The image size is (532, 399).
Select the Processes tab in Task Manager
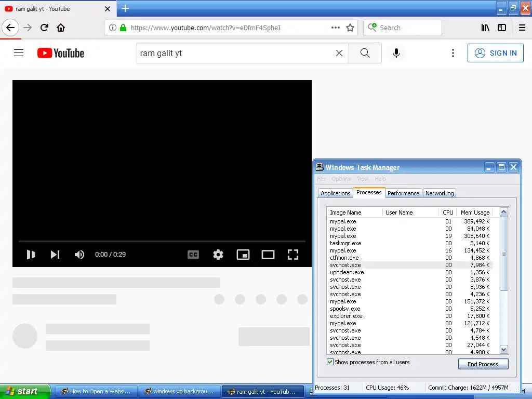click(369, 192)
